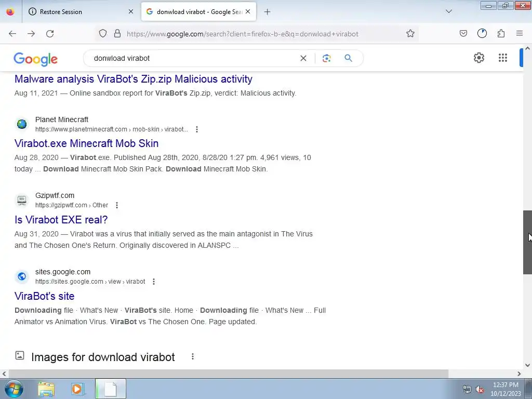The height and width of the screenshot is (399, 532).
Task: Open tracking protection shield icon
Action: [x=103, y=34]
